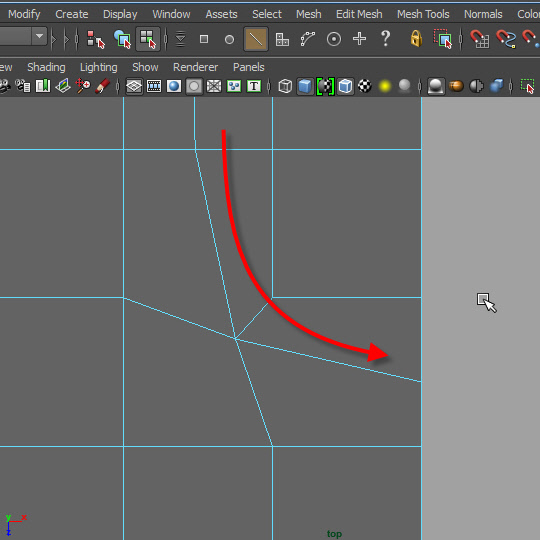This screenshot has height=540, width=540.
Task: Open the Select menu
Action: 267,14
